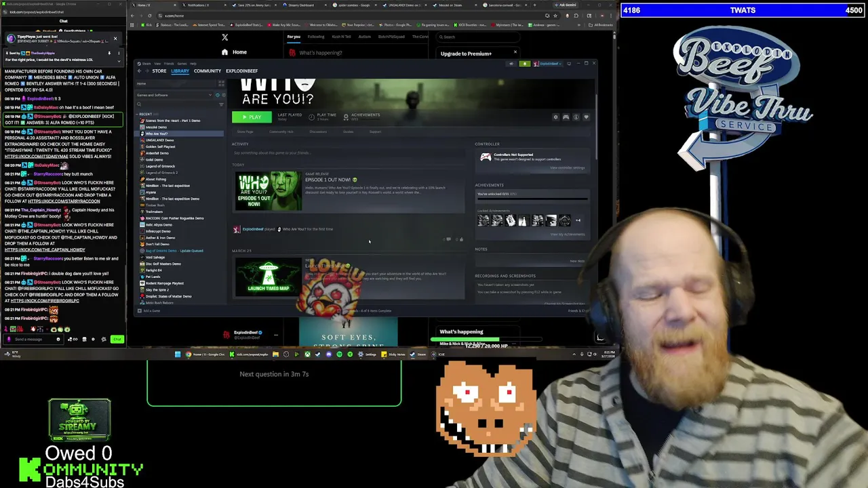Open Episode 1 Out Now news thumbnail
The width and height of the screenshot is (868, 488).
pos(269,190)
